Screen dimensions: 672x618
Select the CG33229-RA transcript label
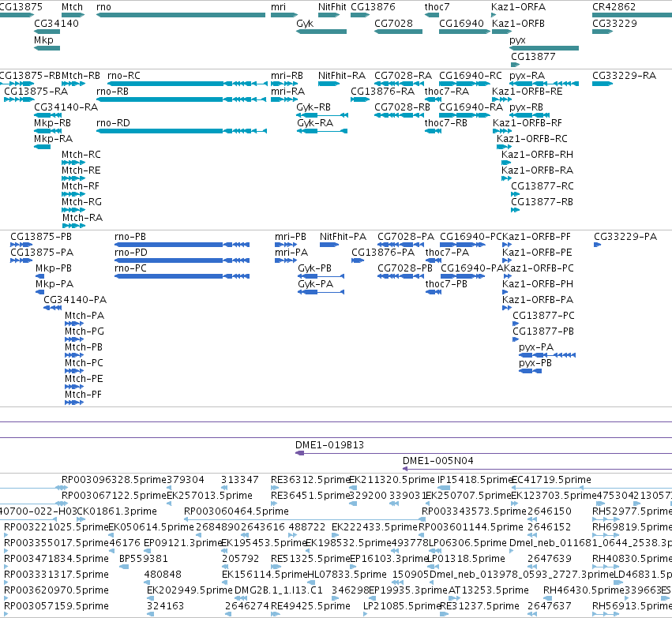[x=624, y=76]
